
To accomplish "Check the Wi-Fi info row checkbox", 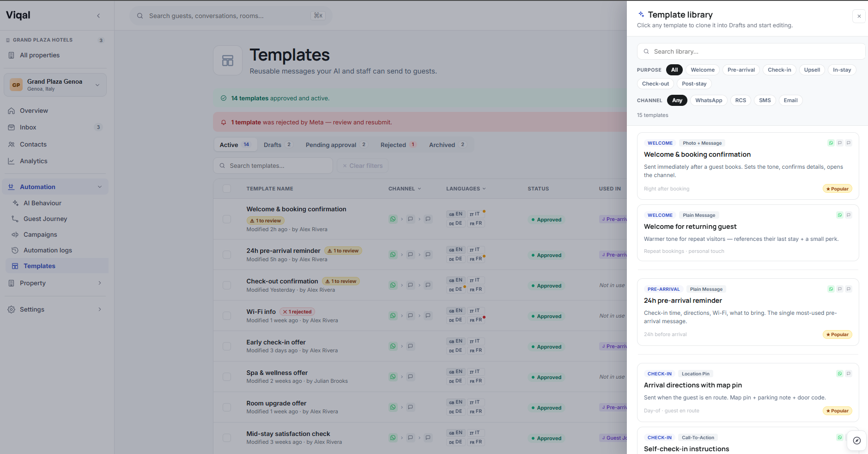I will coord(227,316).
